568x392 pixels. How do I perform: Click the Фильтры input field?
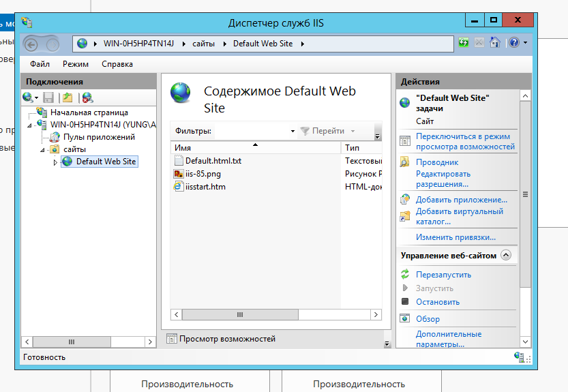click(252, 131)
